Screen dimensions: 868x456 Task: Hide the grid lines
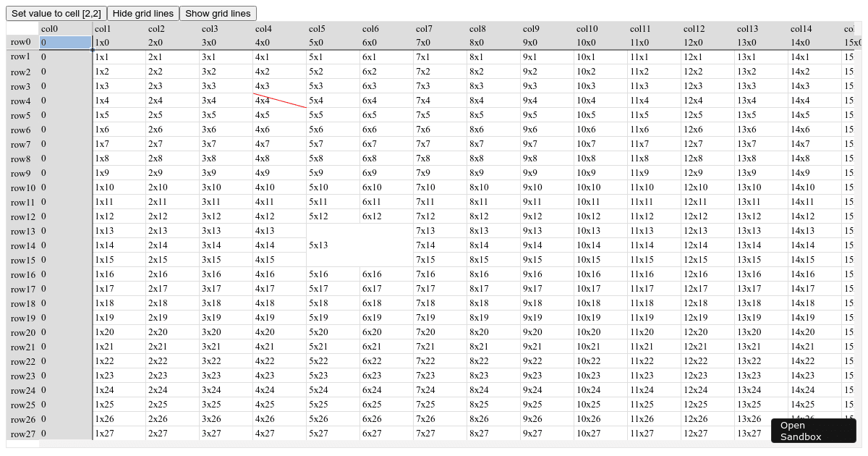point(143,14)
